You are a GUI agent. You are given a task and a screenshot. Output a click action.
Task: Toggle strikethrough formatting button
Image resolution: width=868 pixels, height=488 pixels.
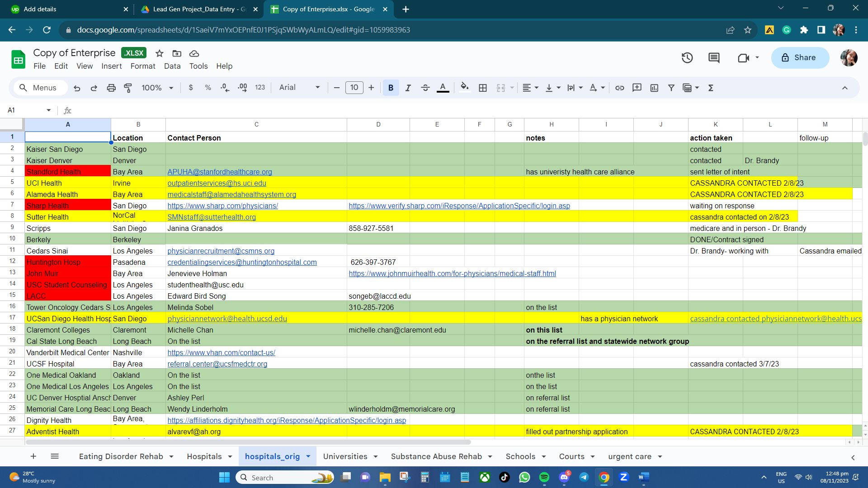(425, 88)
